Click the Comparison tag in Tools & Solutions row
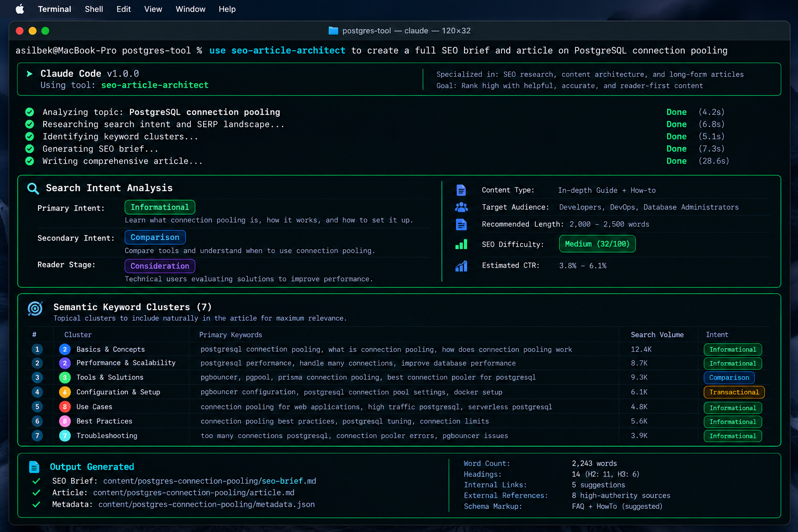Viewport: 798px width, 532px height. point(729,378)
